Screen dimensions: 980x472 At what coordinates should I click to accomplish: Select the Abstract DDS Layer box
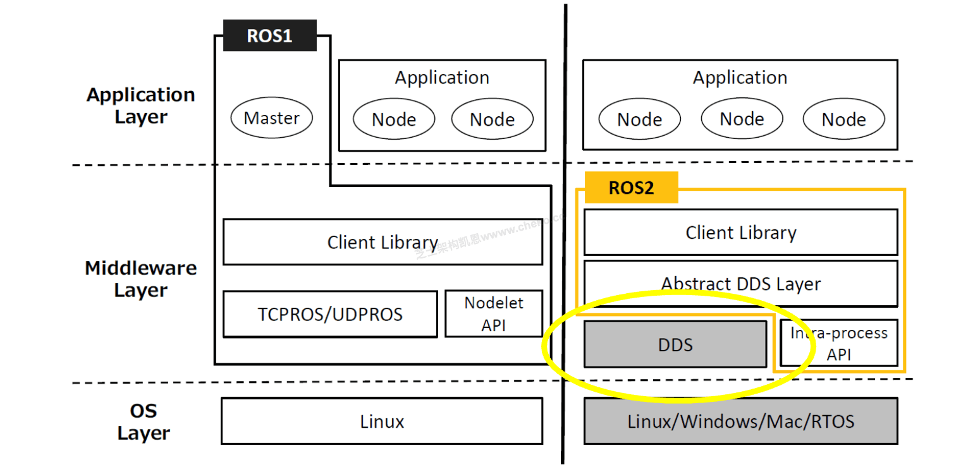click(740, 284)
